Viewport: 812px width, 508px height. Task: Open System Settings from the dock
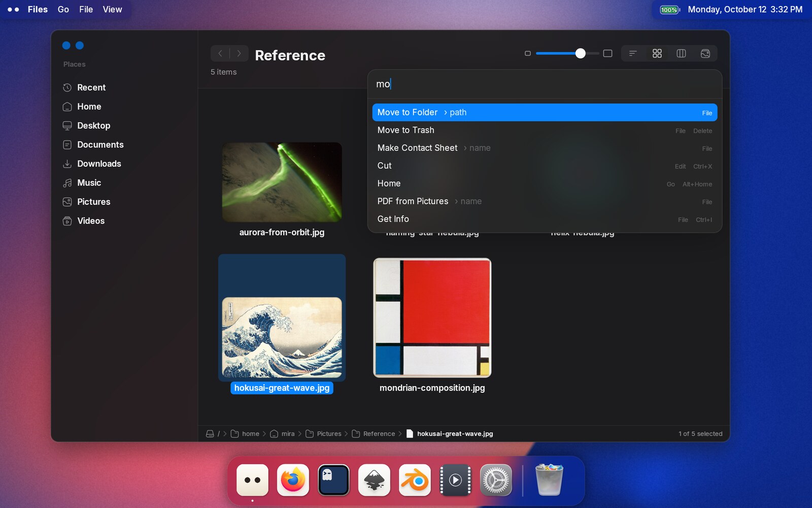tap(496, 480)
